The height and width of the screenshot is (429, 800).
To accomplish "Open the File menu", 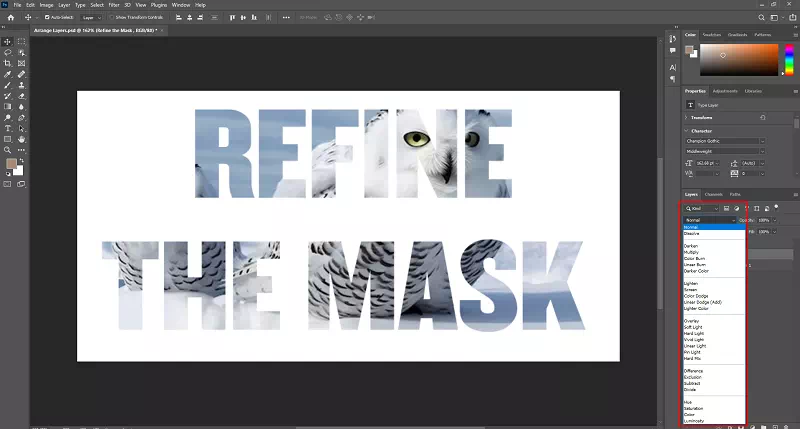I will [x=17, y=5].
